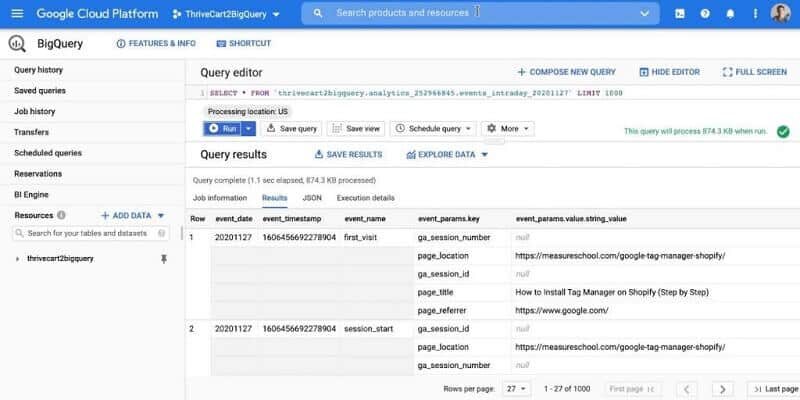Select the Results tab
The width and height of the screenshot is (800, 400).
pos(274,198)
